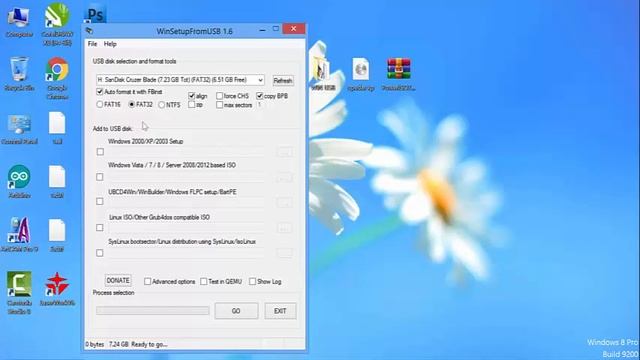Click browse button for Windows Vista/7/8 ISO
Screen dimensions: 640x360
coord(284,177)
